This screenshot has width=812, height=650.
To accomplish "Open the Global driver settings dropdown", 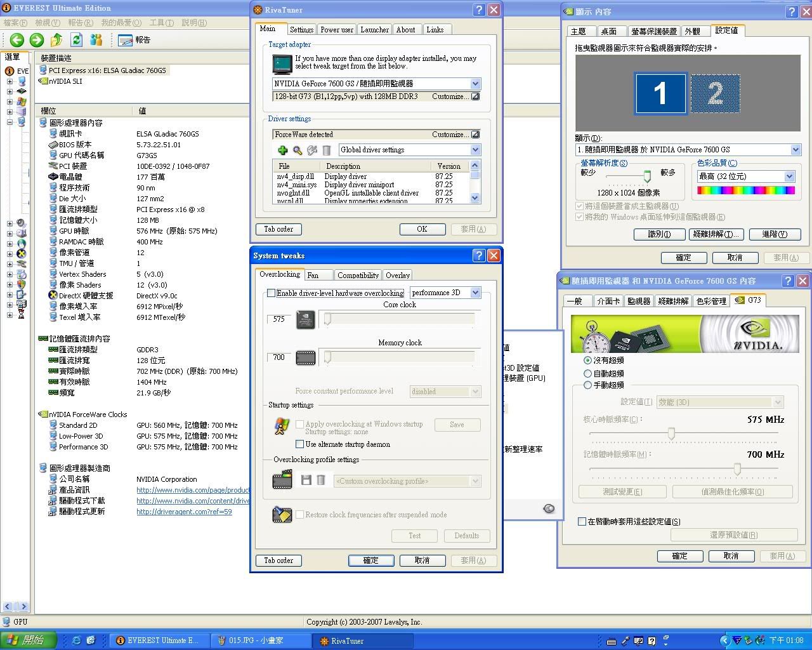I will pyautogui.click(x=475, y=150).
